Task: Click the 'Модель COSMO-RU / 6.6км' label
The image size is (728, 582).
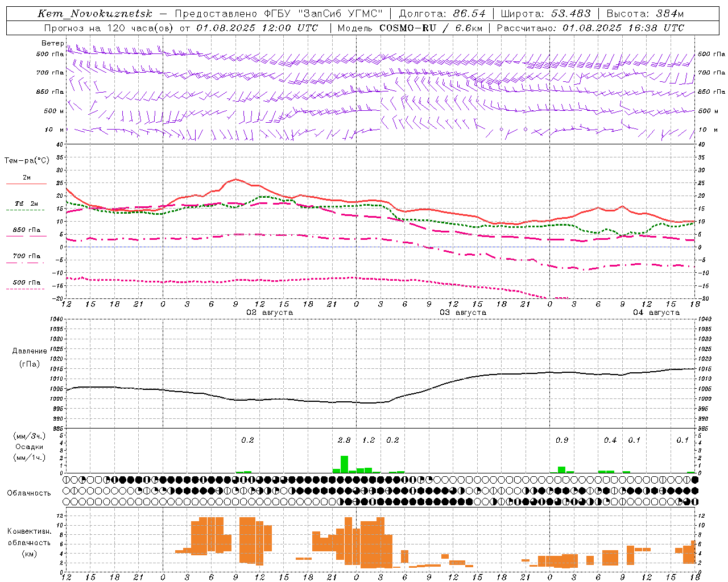Action: [409, 28]
